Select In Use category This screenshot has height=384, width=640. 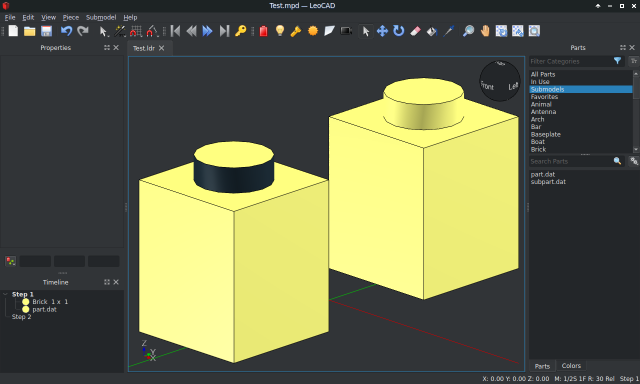coord(540,82)
